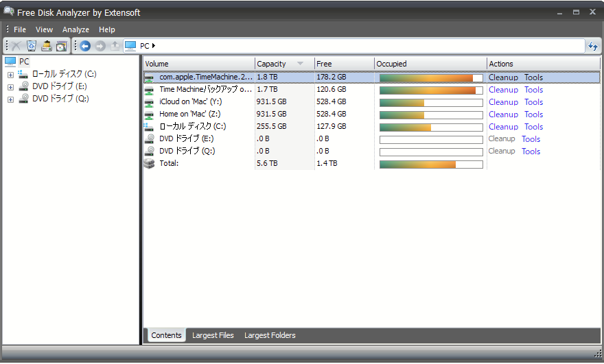The height and width of the screenshot is (364, 604).
Task: Switch to the Largest Folders tab
Action: click(270, 335)
